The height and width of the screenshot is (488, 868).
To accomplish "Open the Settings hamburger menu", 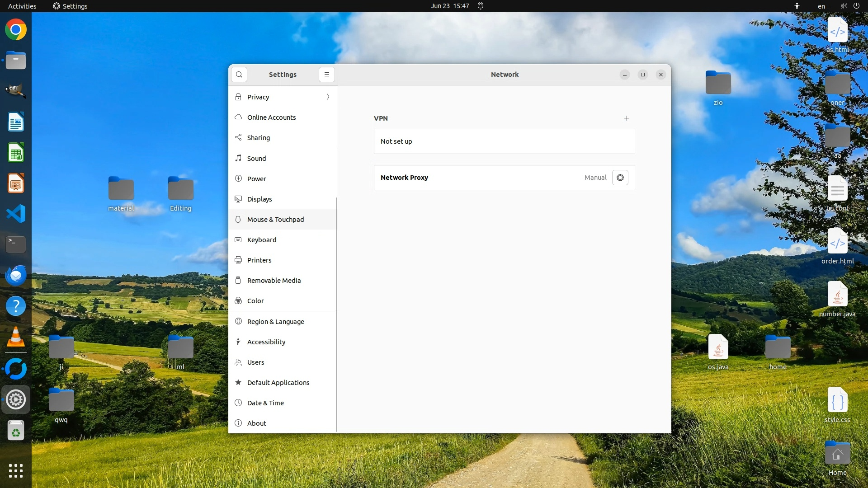I will pos(327,75).
